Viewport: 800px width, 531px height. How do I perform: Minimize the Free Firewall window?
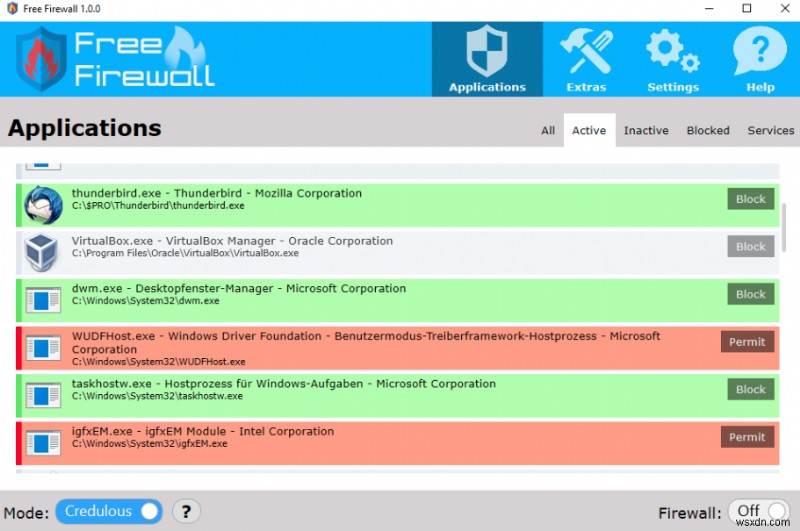tap(709, 9)
